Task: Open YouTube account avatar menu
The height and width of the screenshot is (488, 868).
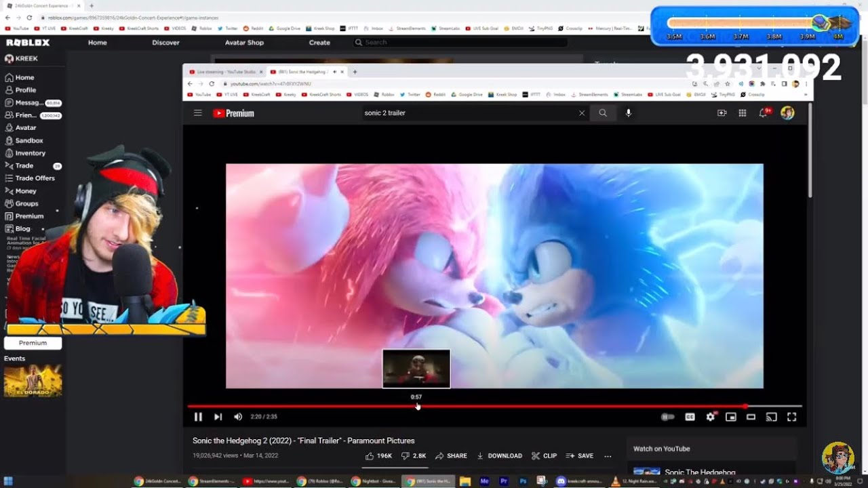Action: 787,113
